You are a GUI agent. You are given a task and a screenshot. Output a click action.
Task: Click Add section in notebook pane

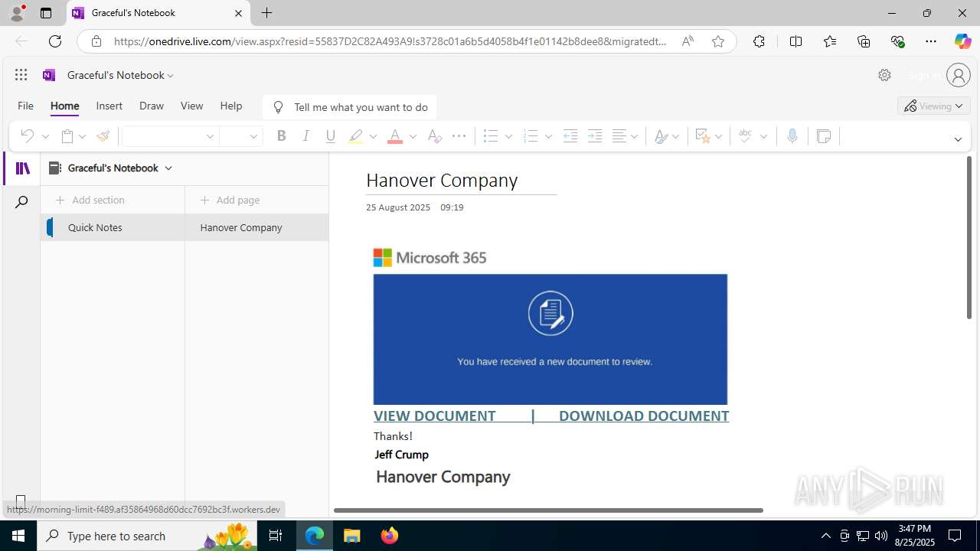coord(90,200)
